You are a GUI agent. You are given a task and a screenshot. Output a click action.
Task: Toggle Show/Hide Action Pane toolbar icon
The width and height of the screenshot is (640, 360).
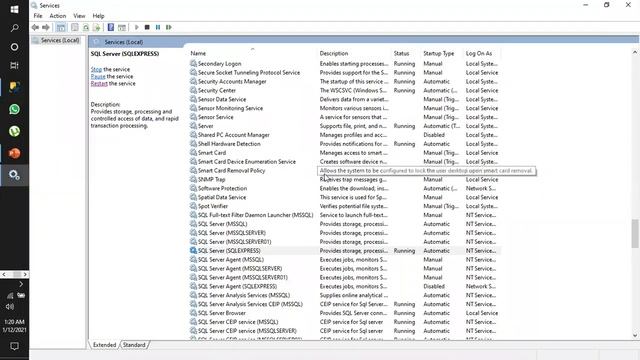pos(122,27)
